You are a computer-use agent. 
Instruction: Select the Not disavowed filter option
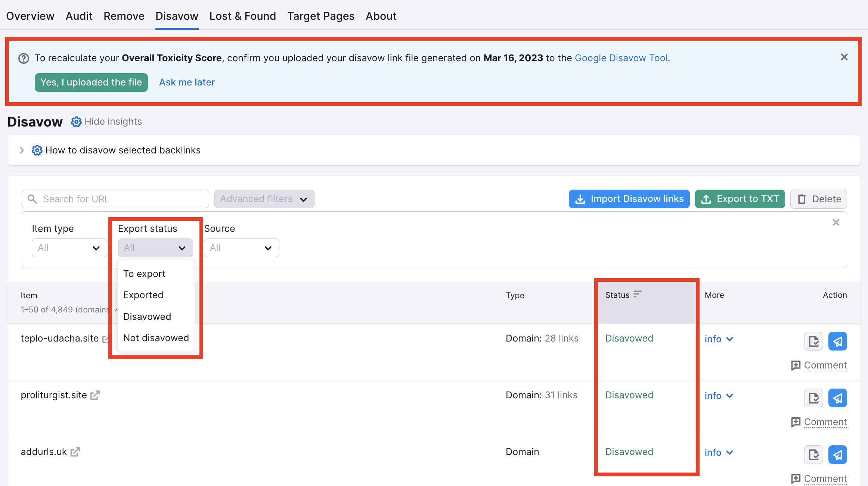(x=156, y=338)
